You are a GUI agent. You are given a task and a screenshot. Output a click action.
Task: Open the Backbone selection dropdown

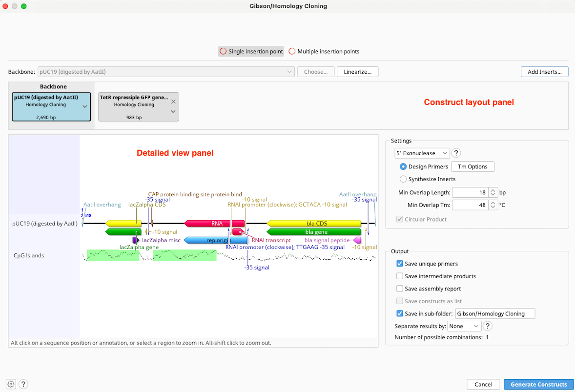[166, 72]
